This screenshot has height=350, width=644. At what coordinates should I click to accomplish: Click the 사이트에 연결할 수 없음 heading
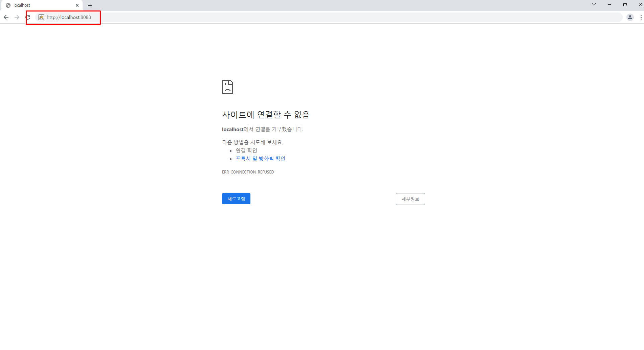pyautogui.click(x=266, y=115)
